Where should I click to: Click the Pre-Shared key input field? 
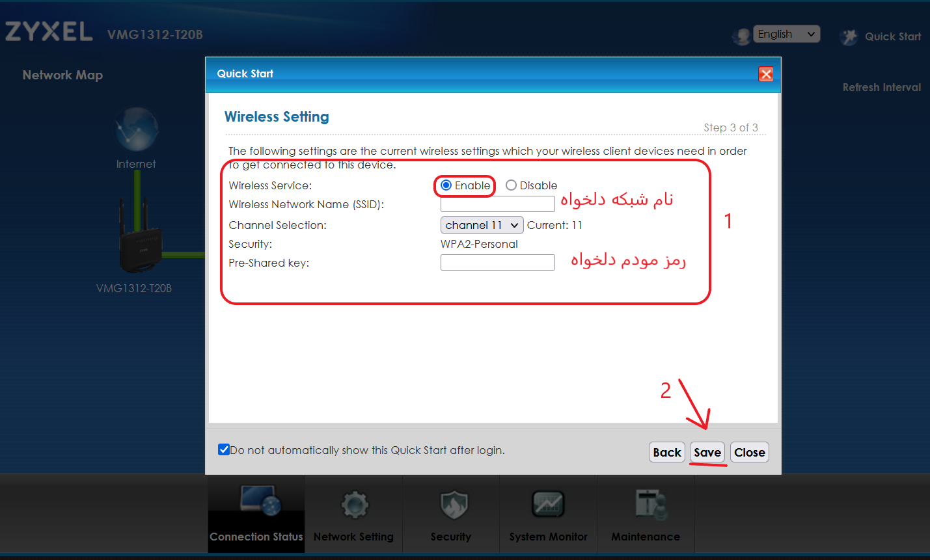tap(498, 262)
